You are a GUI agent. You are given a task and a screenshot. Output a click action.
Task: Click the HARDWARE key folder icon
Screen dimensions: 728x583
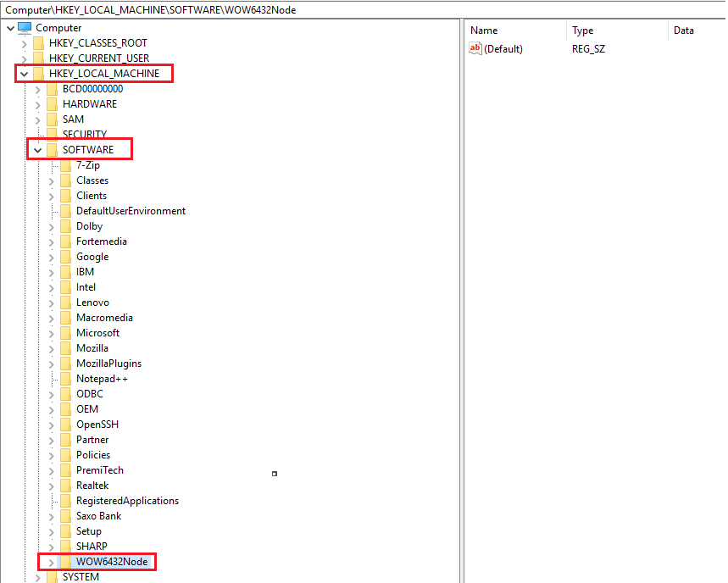(x=53, y=104)
